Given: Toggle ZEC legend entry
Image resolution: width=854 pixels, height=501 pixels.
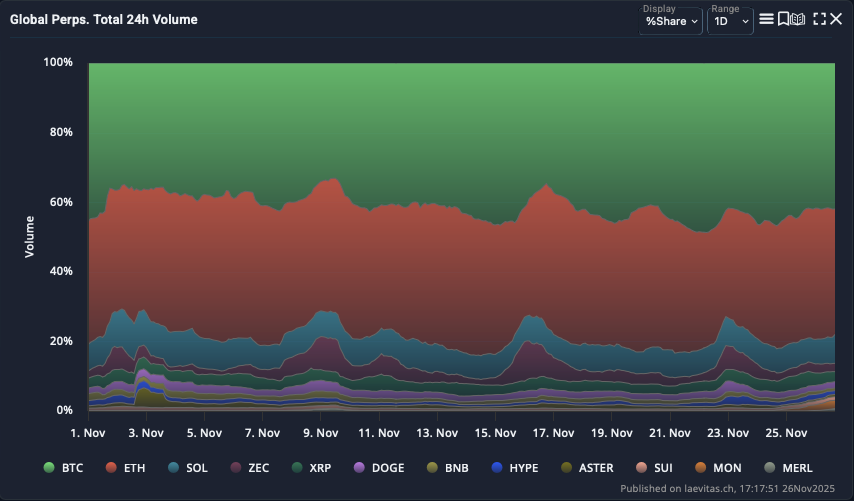Looking at the screenshot, I should point(250,467).
